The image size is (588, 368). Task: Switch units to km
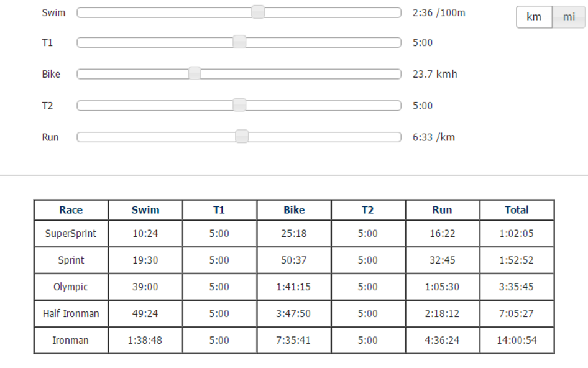tap(534, 17)
